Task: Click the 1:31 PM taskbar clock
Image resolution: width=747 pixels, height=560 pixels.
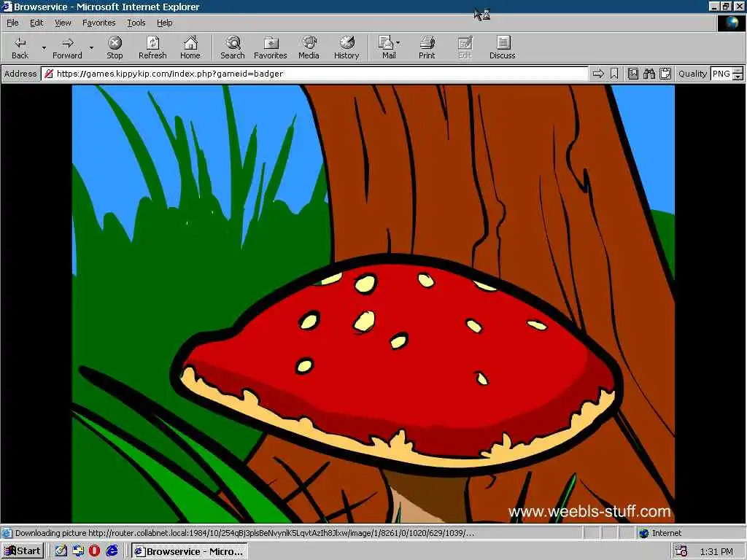Action: point(716,551)
